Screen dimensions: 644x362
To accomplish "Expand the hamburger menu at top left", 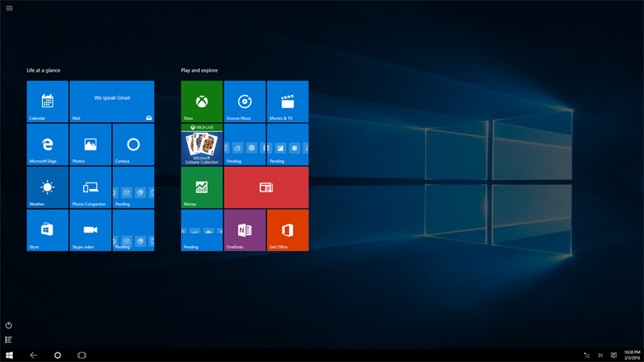I will point(9,8).
